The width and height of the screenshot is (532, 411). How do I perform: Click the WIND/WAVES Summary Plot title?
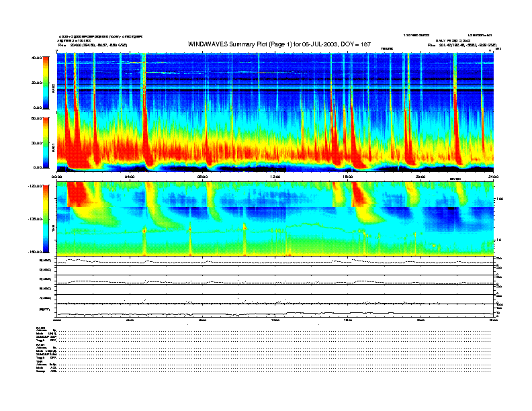point(279,44)
